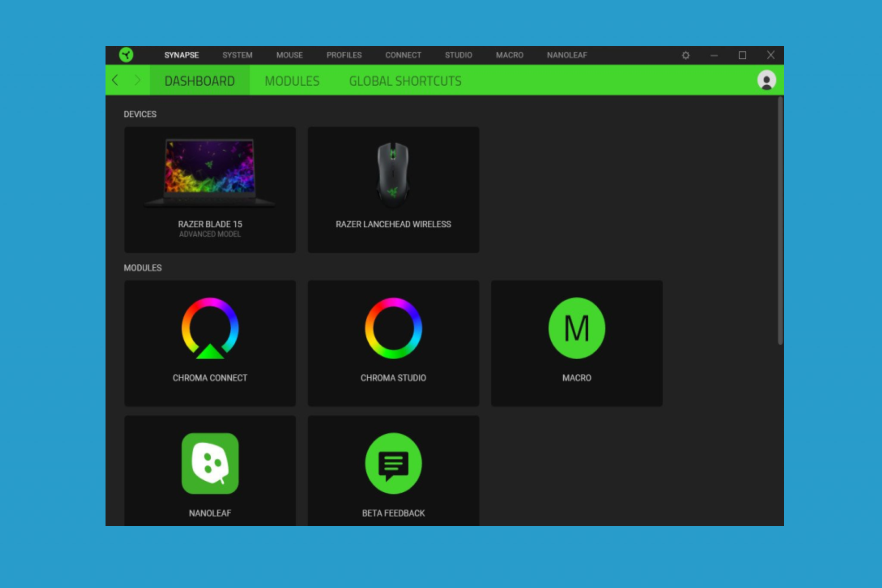Switch to the MODULES tab
Screen dimensions: 882x588
(x=292, y=81)
